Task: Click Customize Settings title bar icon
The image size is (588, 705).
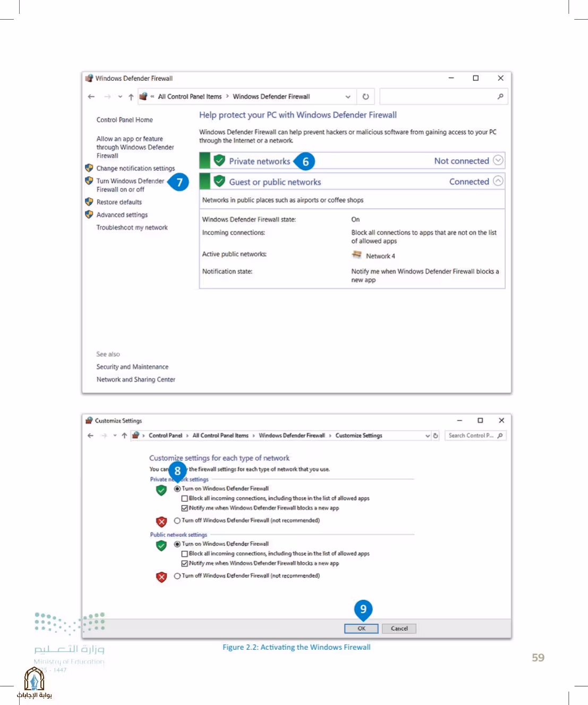Action: pyautogui.click(x=89, y=420)
